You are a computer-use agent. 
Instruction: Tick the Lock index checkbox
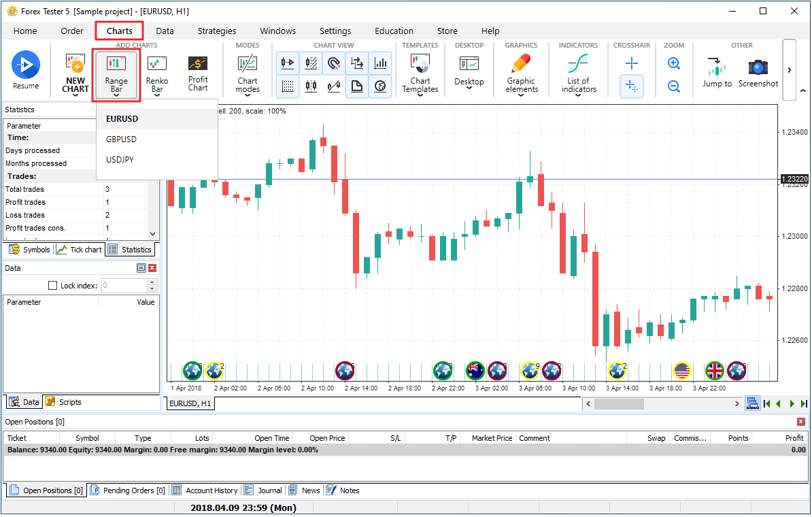[53, 286]
